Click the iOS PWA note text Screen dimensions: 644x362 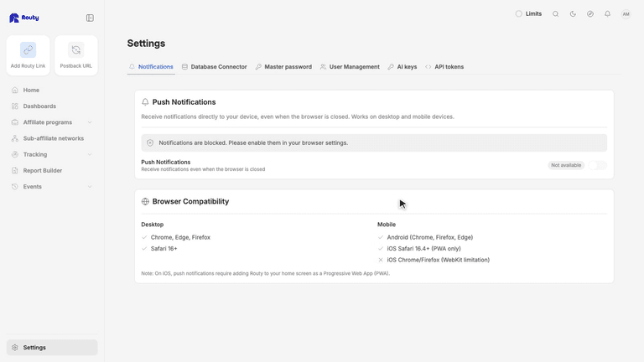[x=265, y=273]
